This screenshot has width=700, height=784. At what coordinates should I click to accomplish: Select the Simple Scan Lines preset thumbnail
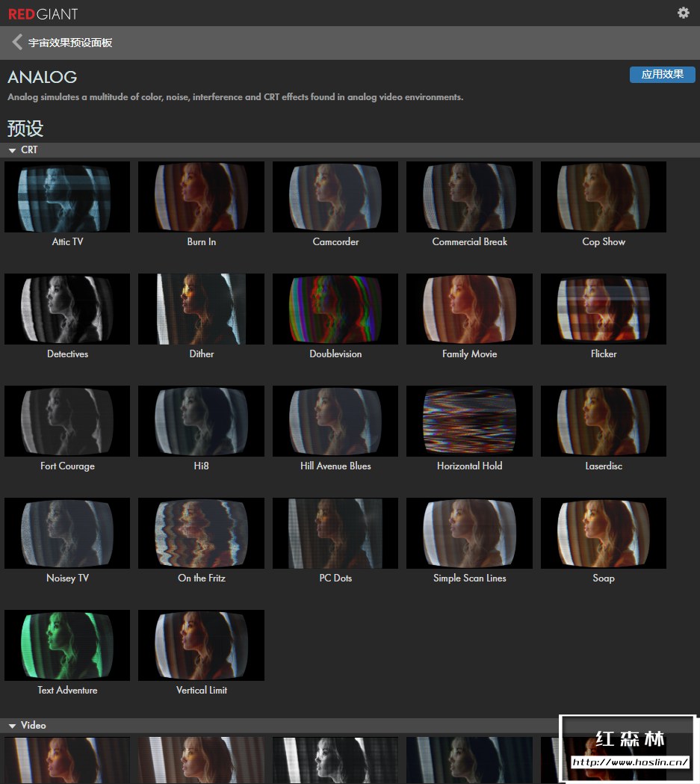469,532
